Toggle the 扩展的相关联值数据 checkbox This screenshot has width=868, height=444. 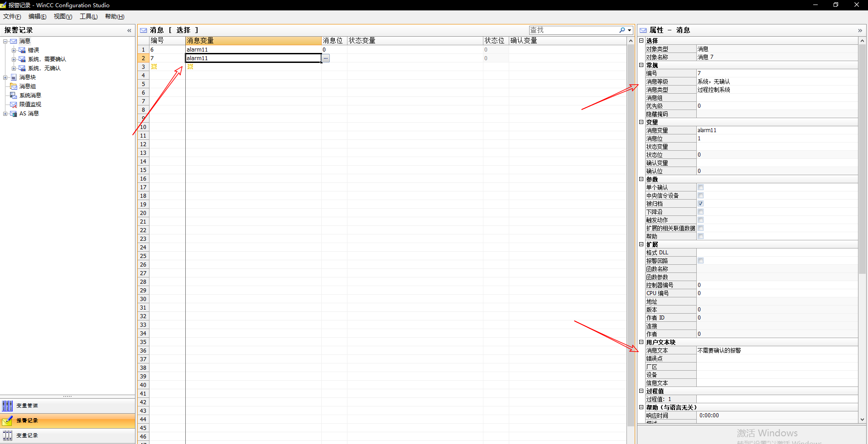tap(701, 228)
